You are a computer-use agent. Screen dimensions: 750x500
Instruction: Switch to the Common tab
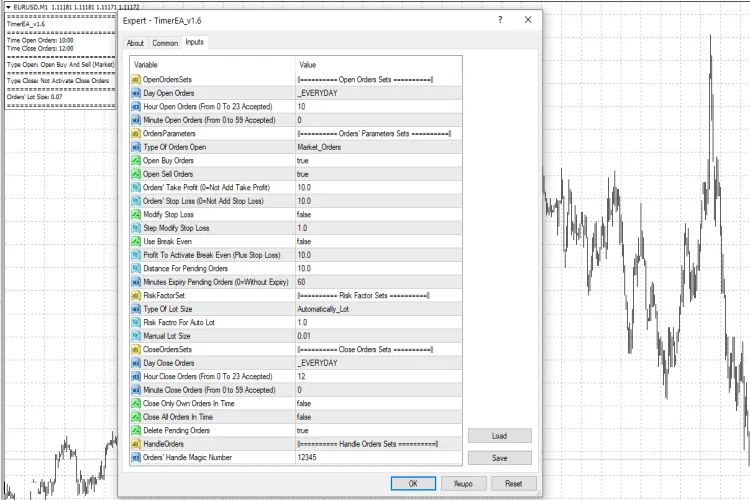(165, 43)
